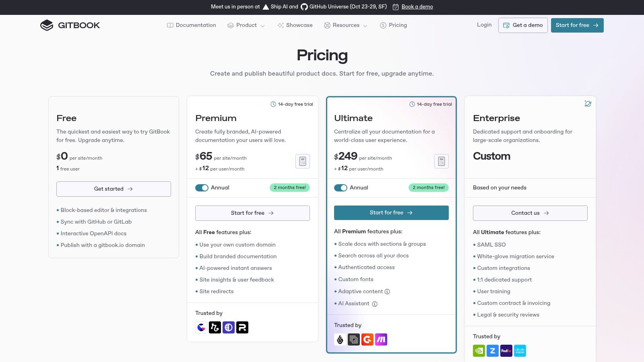644x362 pixels.
Task: Open the Showcase nav item
Action: tap(295, 25)
